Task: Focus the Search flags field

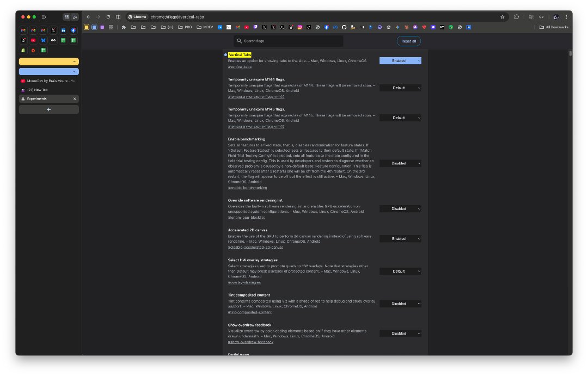Action: [289, 41]
